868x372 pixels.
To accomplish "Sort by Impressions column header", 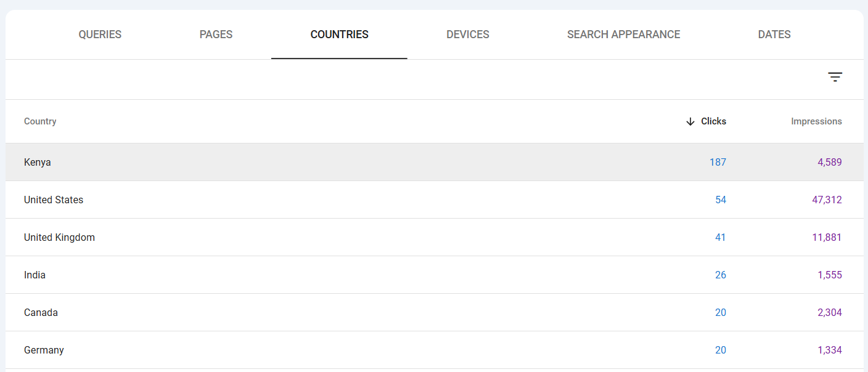I will point(816,121).
